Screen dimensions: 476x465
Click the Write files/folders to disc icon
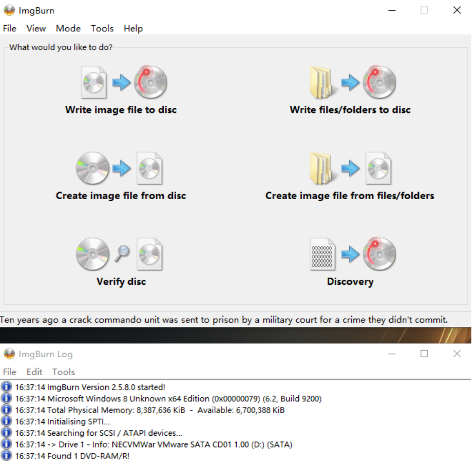pyautogui.click(x=352, y=82)
